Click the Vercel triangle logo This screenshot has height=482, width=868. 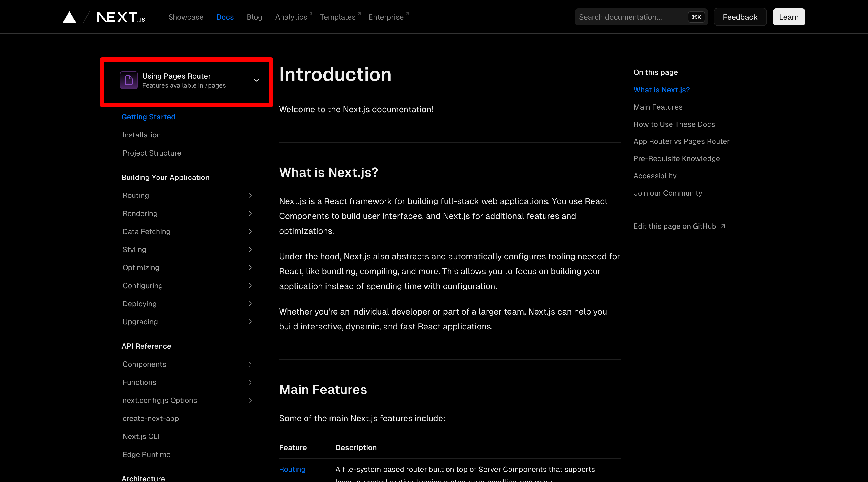point(70,17)
